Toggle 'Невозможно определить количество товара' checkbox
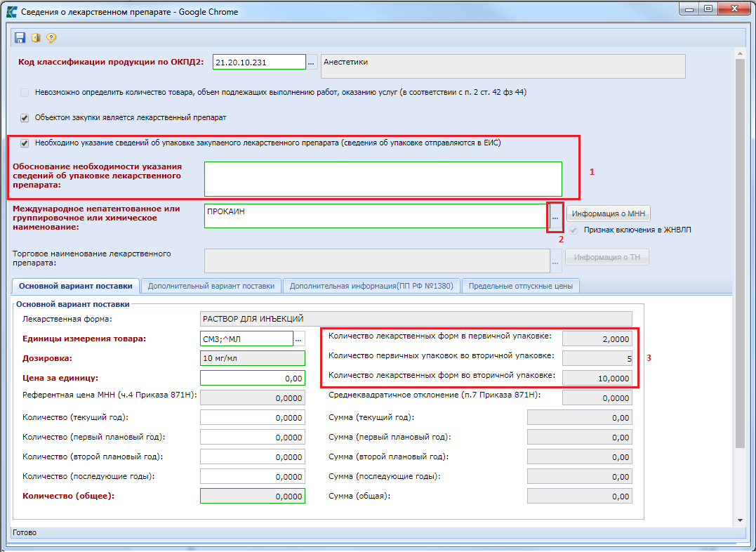 click(x=25, y=92)
